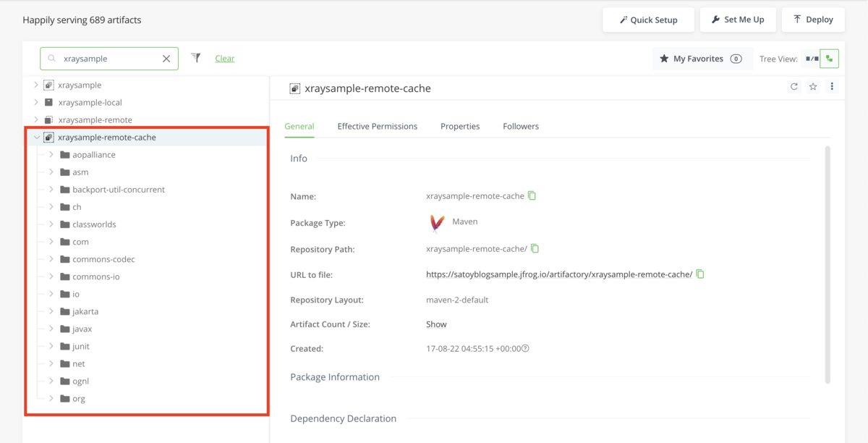Screen dimensions: 868x443
Task: Expand the com folder
Action: point(51,242)
